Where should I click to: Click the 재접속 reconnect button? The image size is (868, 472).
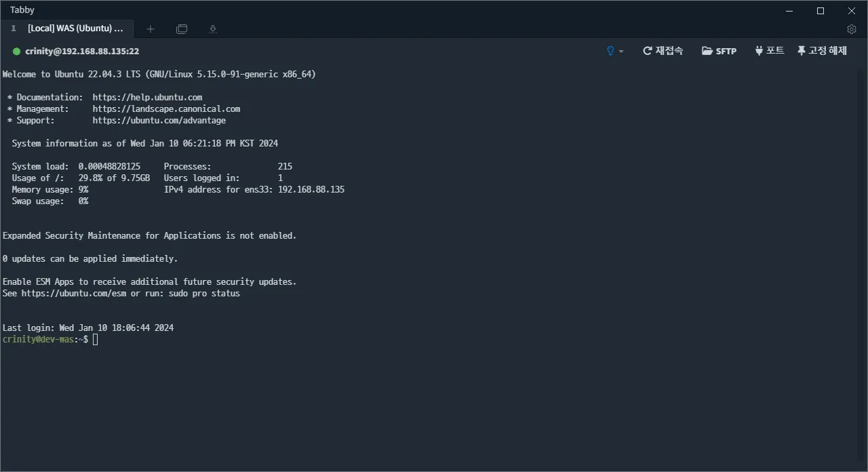(663, 51)
